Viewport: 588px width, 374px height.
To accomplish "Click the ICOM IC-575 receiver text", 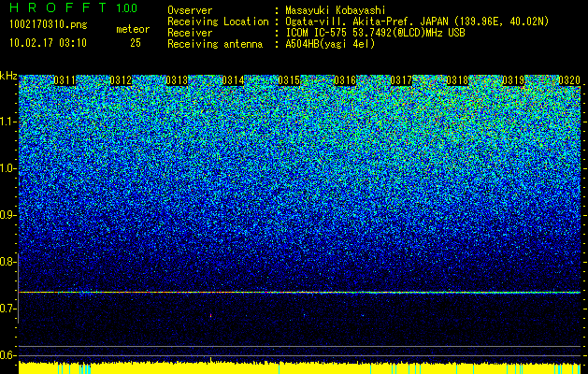I will pos(376,33).
